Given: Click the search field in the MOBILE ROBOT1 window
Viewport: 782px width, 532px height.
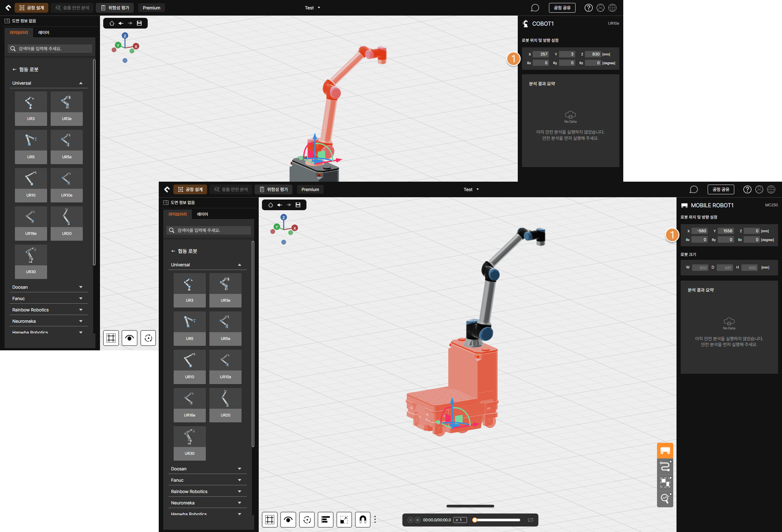Looking at the screenshot, I should pos(209,230).
